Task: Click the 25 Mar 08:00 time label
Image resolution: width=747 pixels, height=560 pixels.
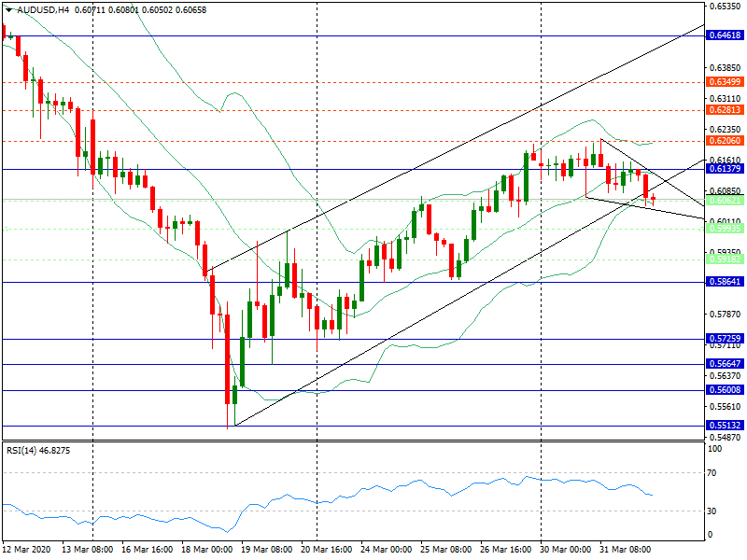Action: point(446,550)
